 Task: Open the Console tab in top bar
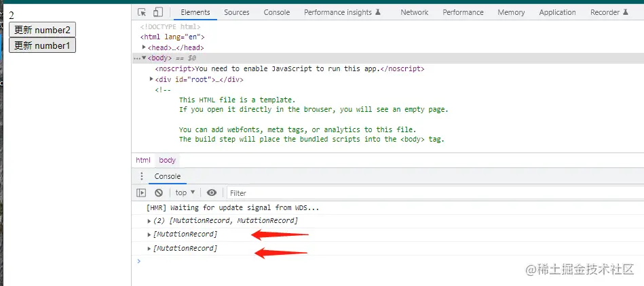click(277, 12)
